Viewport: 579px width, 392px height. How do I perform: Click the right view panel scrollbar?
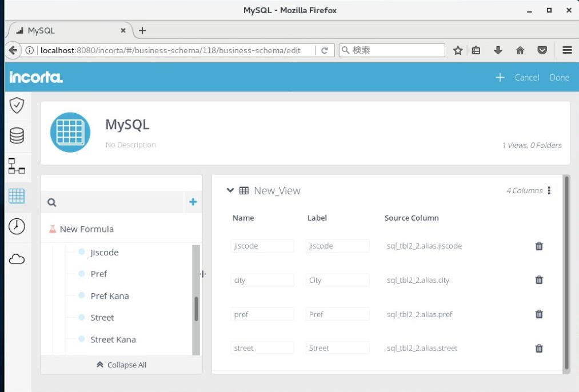click(566, 274)
